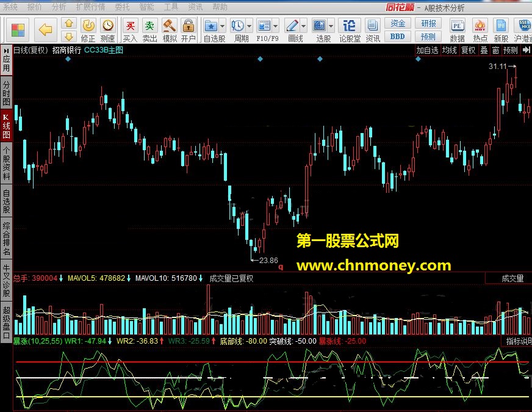Open the 自选股 sidebar tab
This screenshot has height=412, width=532.
pos(6,201)
